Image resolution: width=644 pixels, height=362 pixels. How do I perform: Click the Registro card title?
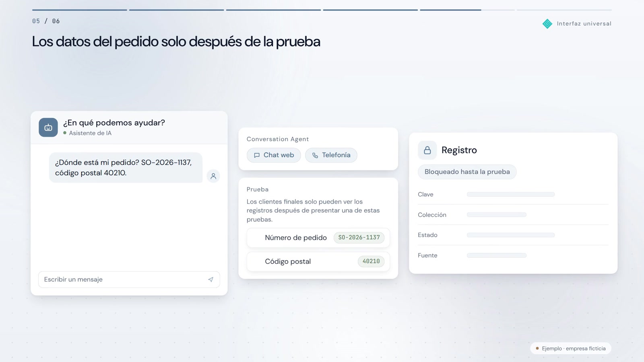pos(459,150)
